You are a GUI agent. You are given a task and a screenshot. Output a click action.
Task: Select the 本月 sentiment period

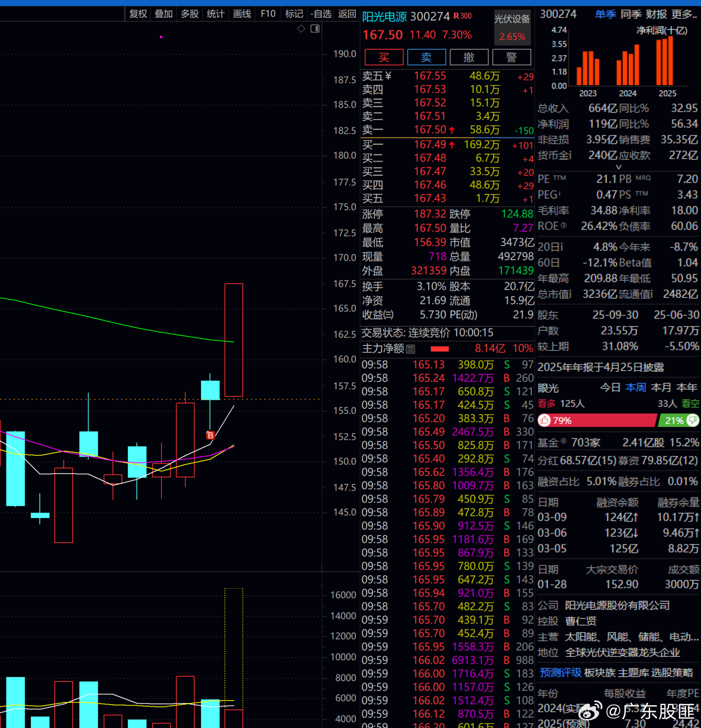tap(661, 388)
